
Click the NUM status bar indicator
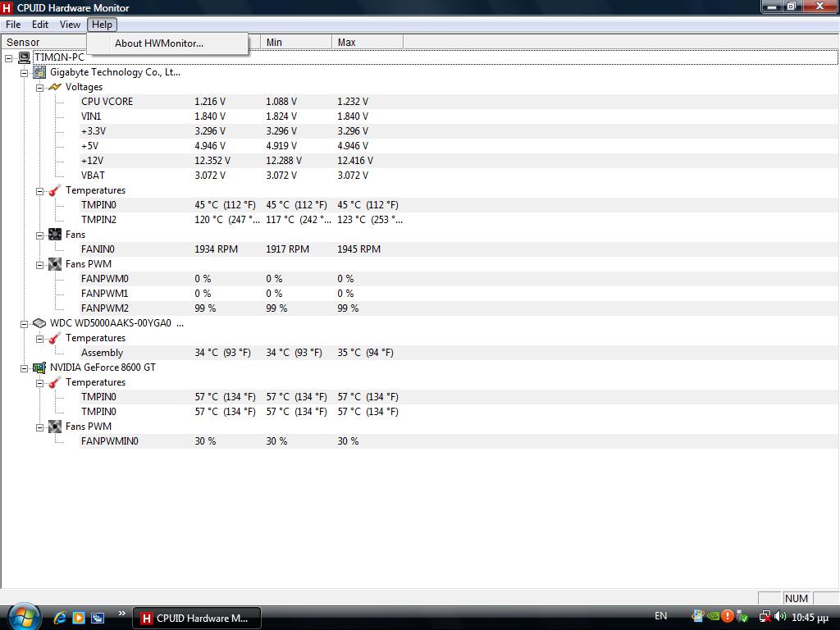click(796, 598)
